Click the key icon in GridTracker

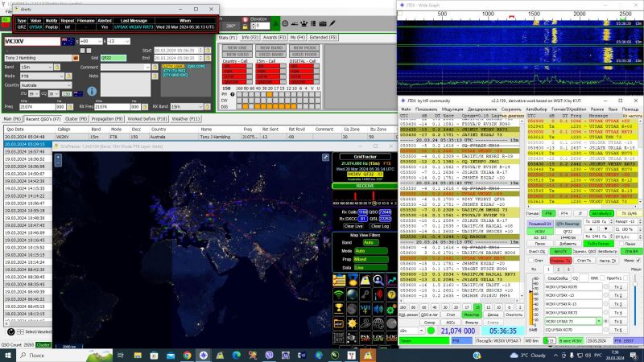pos(365,294)
